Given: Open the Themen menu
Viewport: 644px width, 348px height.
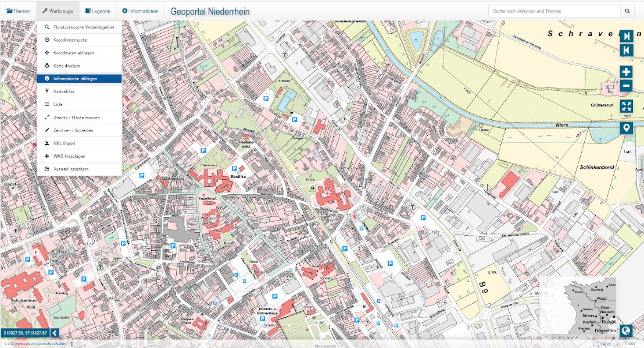Looking at the screenshot, I should [x=19, y=11].
